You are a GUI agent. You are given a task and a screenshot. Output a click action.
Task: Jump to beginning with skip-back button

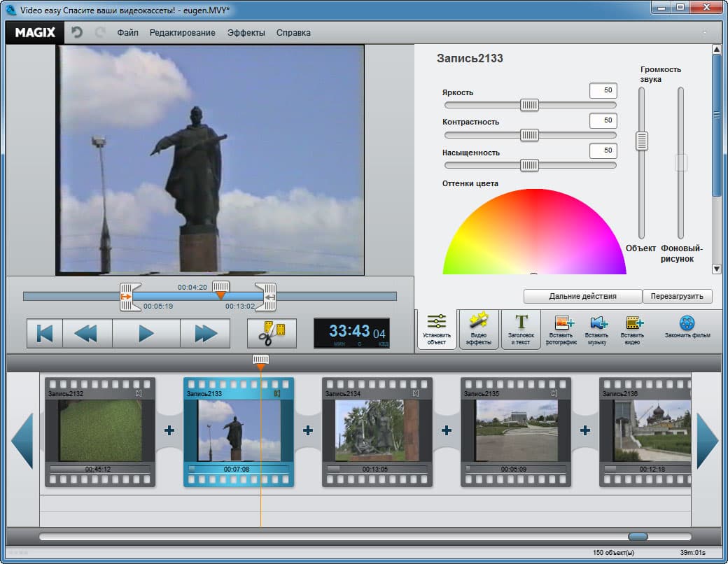pyautogui.click(x=45, y=334)
